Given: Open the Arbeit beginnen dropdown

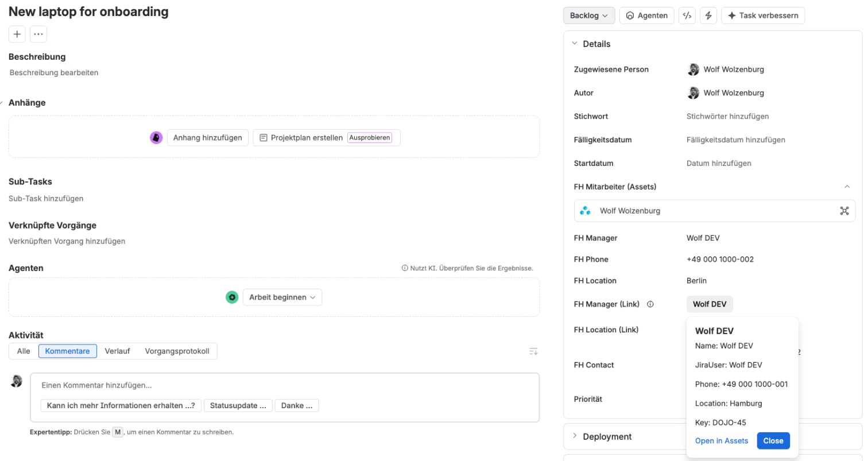Looking at the screenshot, I should [282, 297].
